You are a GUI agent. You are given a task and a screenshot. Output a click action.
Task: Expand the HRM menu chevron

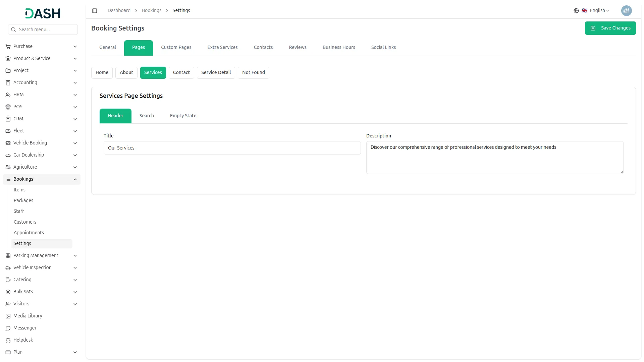[75, 95]
